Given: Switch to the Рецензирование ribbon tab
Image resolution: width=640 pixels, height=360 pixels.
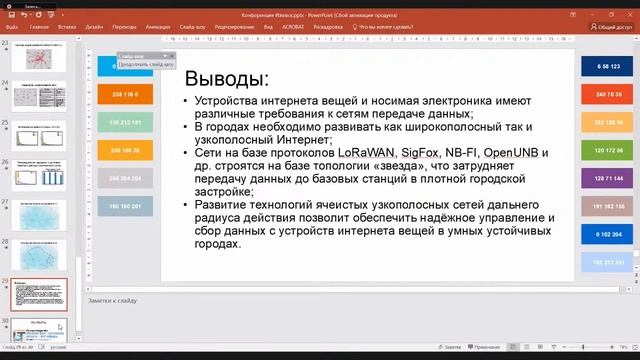Looking at the screenshot, I should pyautogui.click(x=234, y=27).
